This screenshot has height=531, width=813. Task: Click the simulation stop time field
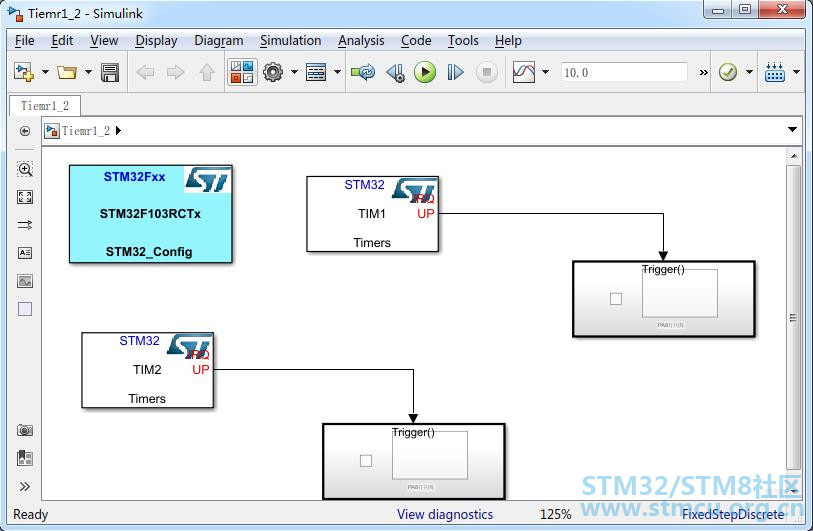(624, 72)
